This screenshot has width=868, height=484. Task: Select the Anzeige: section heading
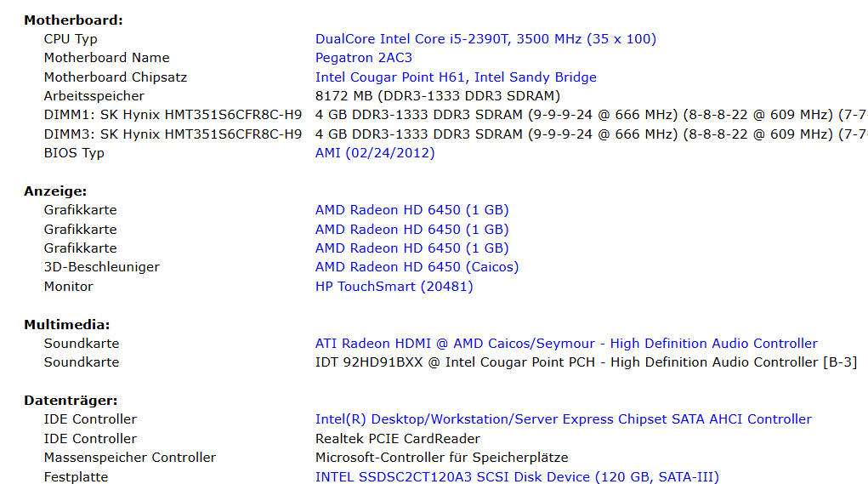tap(55, 191)
